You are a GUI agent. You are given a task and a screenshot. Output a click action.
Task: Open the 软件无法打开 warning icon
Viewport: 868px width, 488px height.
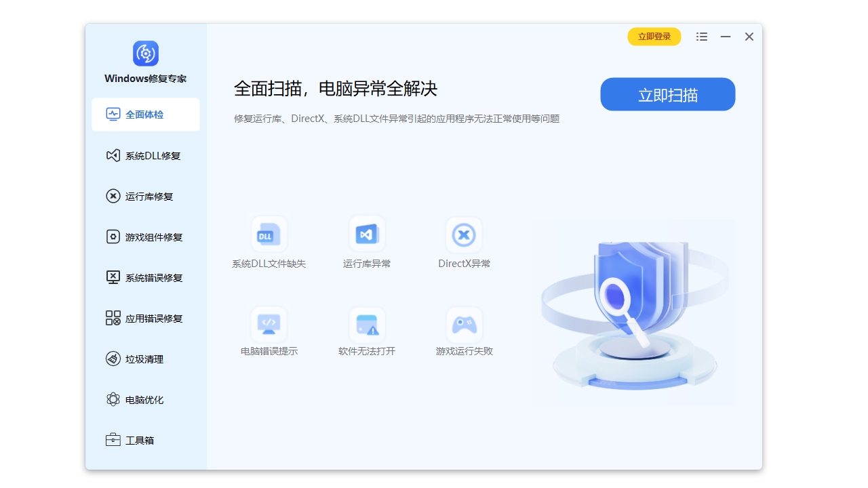[x=367, y=325]
